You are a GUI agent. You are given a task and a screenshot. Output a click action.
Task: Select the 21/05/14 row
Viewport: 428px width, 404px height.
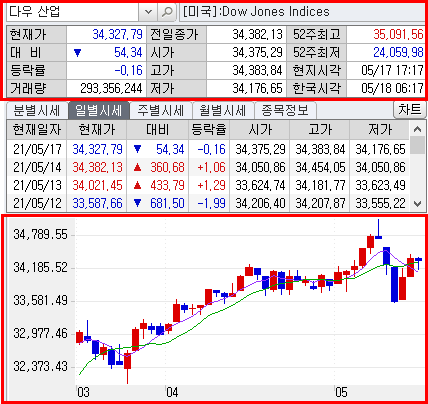tap(209, 167)
